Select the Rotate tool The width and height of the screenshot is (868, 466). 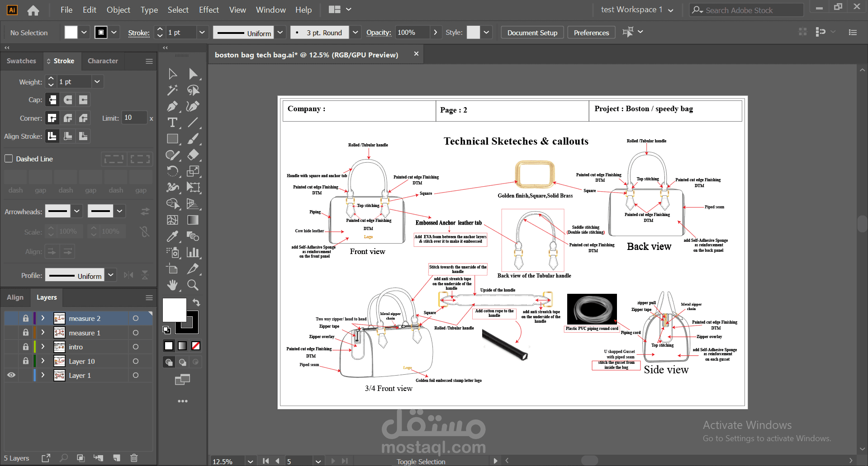click(x=172, y=171)
